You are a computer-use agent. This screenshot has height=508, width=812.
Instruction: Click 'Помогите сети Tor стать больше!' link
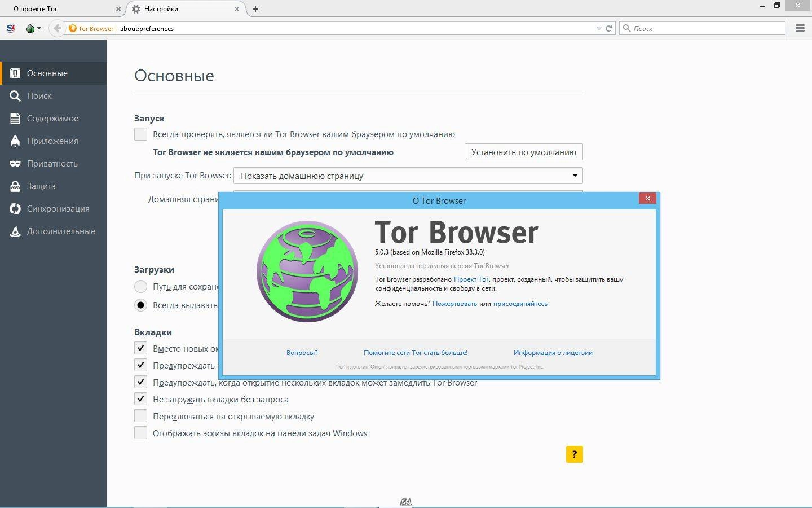[416, 353]
